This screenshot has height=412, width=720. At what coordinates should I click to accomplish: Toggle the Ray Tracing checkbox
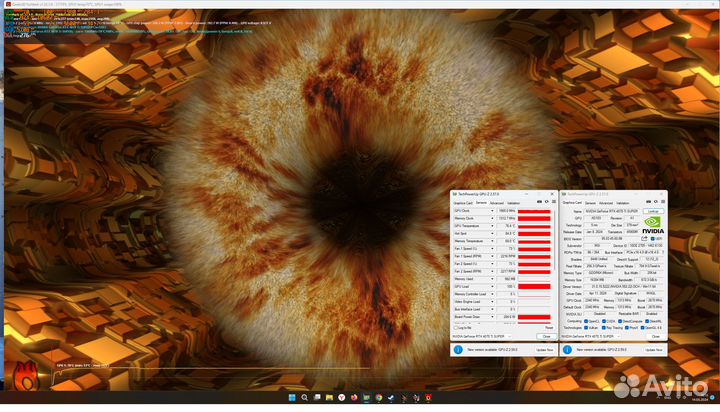pyautogui.click(x=604, y=327)
